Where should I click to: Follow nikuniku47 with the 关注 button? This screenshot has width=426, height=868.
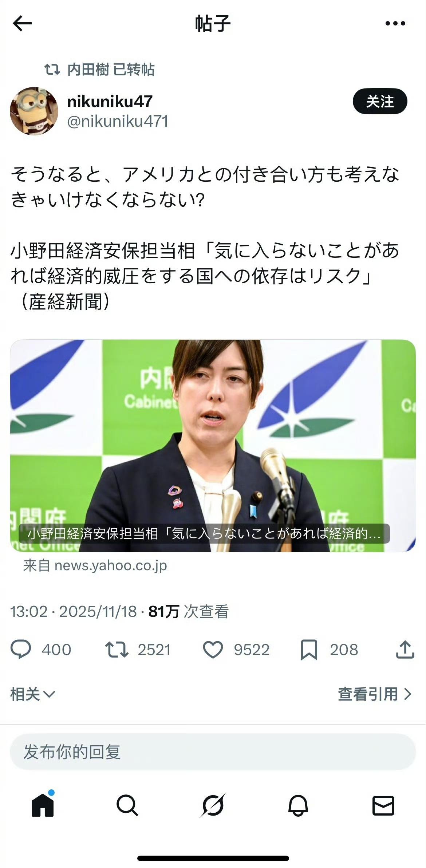click(x=380, y=101)
